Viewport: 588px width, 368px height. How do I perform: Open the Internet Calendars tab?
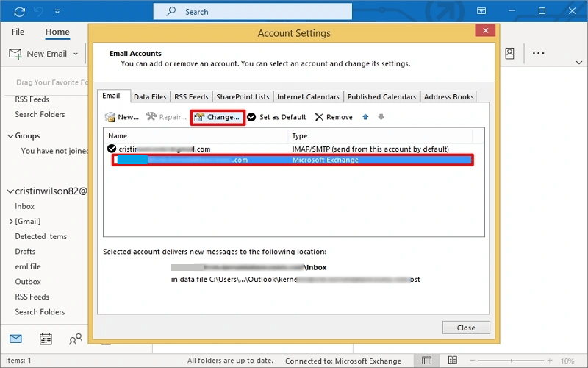(308, 96)
